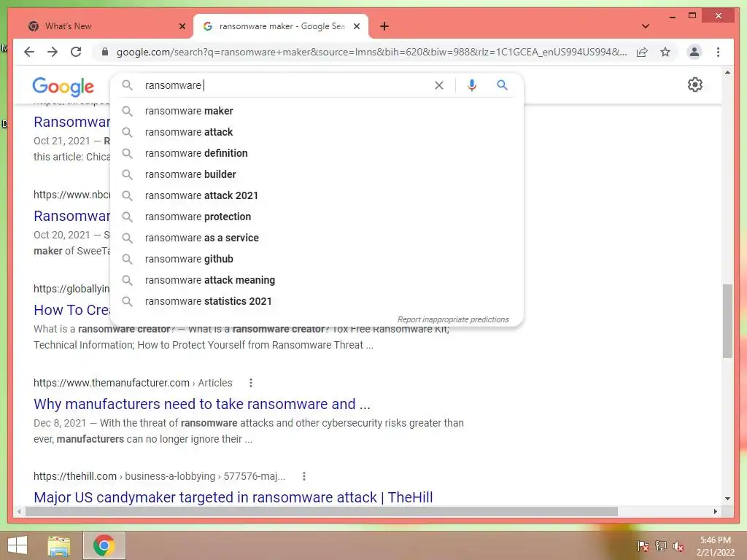Click Action Center flag tray icon
The height and width of the screenshot is (560, 747).
[x=643, y=546]
